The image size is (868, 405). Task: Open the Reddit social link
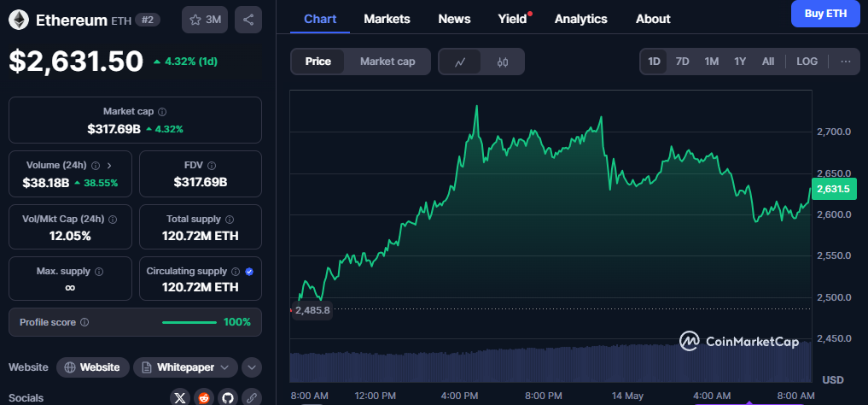coord(204,397)
